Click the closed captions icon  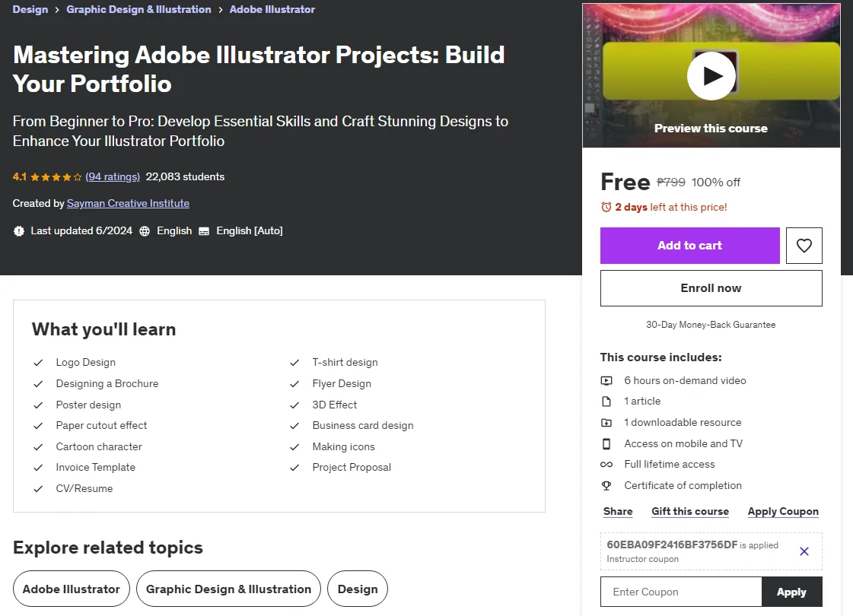click(x=203, y=231)
